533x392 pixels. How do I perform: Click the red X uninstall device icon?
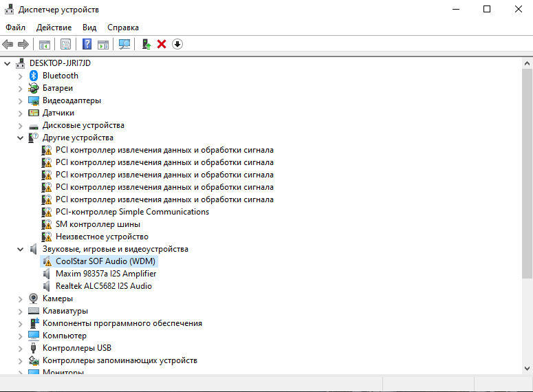pos(162,44)
